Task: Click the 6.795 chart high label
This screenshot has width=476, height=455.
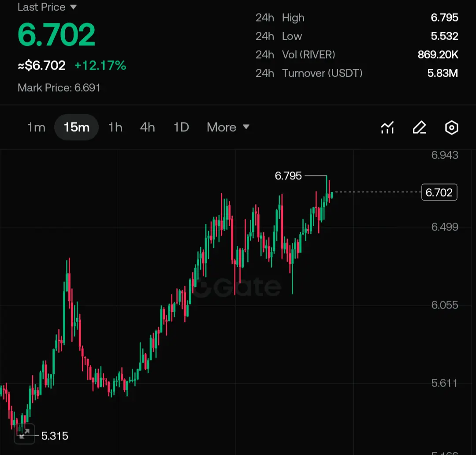Action: [x=288, y=175]
